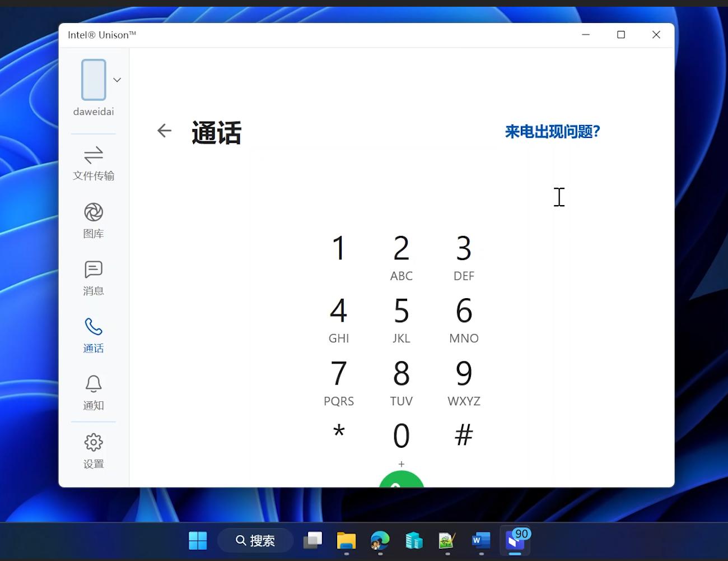728x561 pixels.
Task: Open the 来电出现问题? help link
Action: 552,132
